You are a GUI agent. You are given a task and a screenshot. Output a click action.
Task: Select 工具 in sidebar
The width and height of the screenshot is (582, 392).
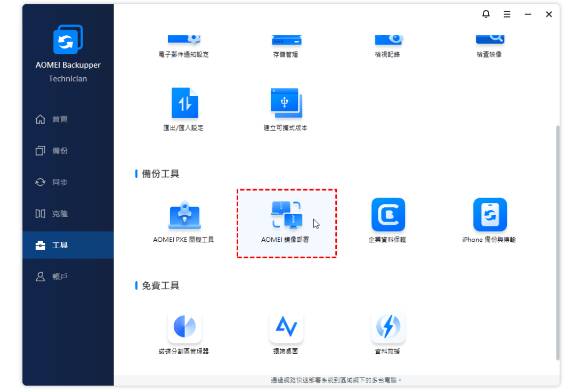[x=68, y=245]
